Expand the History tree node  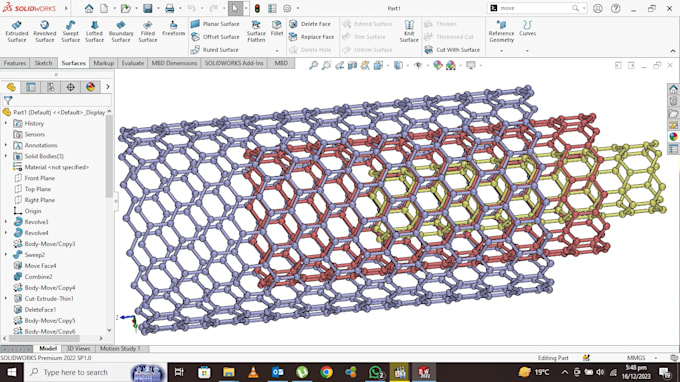[x=6, y=124]
